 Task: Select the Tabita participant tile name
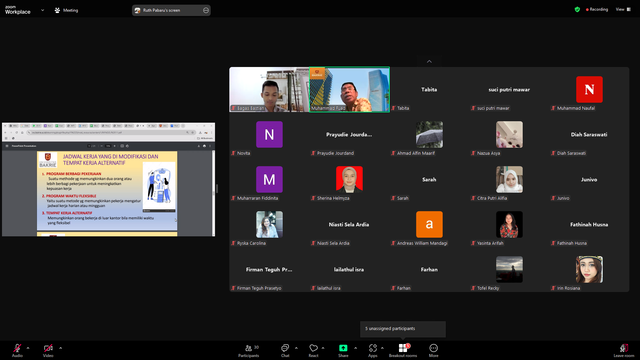click(x=429, y=89)
